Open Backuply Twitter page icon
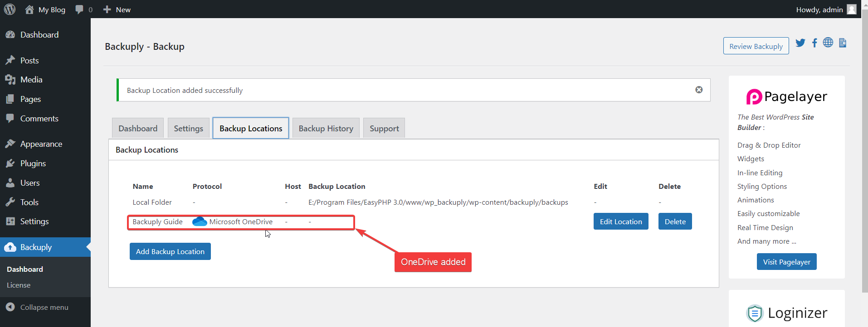Screen dimensions: 868x327 point(800,43)
